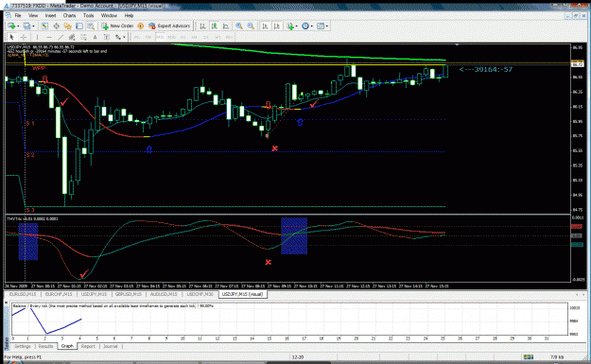This screenshot has height=364, width=591.
Task: Expand the Templates dropdown arrow
Action: point(327,26)
